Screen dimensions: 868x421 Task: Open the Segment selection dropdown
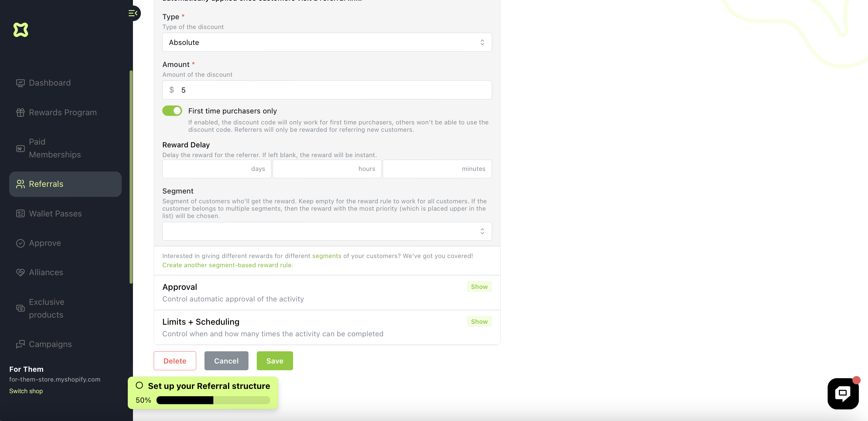click(x=326, y=231)
